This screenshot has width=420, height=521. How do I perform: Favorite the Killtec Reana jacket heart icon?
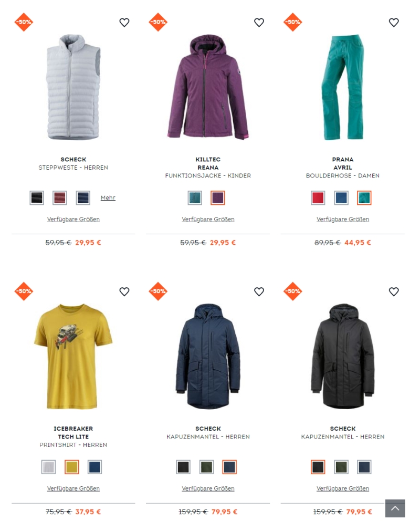click(259, 23)
